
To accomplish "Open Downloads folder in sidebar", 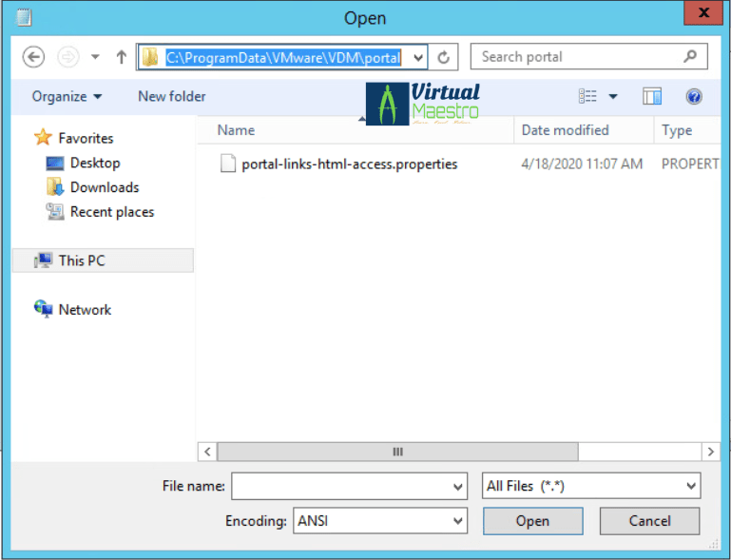I will pos(104,187).
